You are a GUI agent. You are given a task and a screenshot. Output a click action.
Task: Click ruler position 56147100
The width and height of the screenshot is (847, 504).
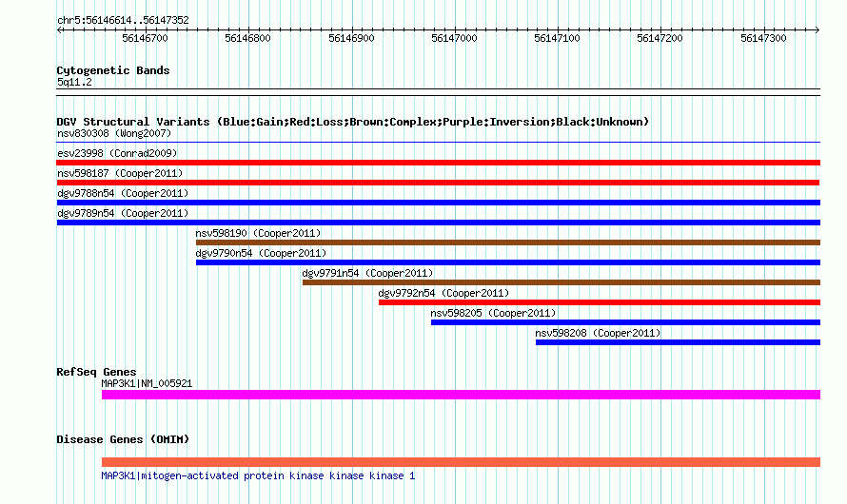tap(557, 38)
